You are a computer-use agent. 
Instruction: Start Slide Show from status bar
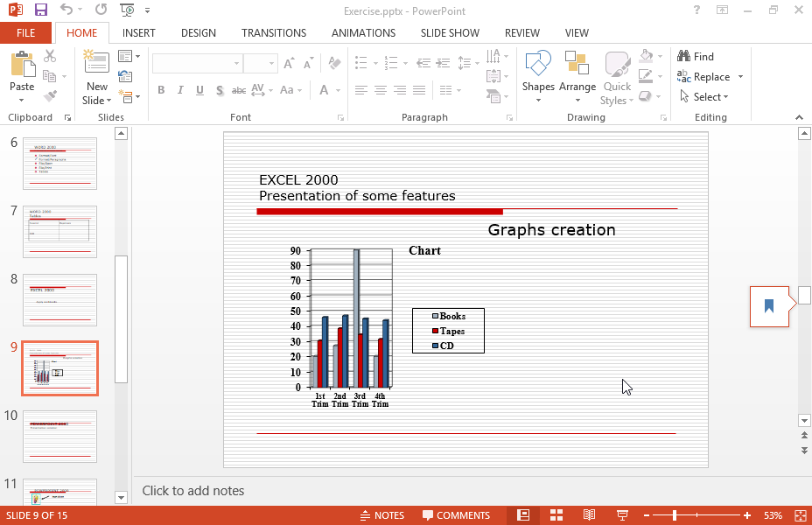pyautogui.click(x=622, y=515)
